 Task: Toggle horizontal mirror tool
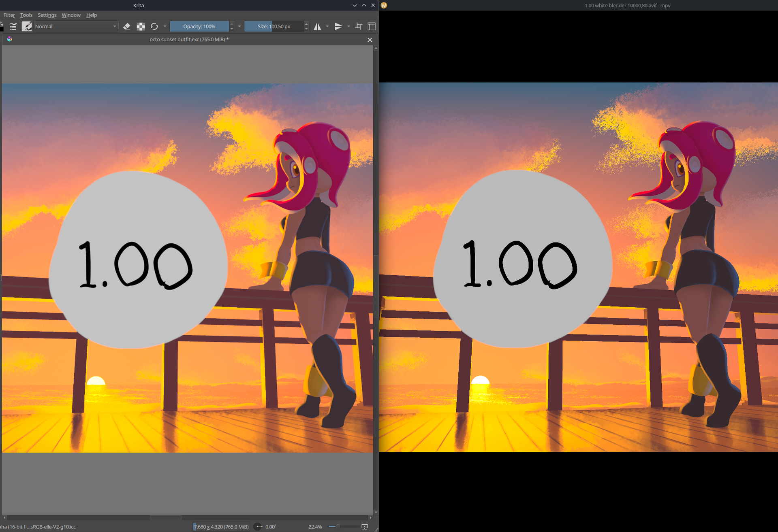(x=317, y=26)
